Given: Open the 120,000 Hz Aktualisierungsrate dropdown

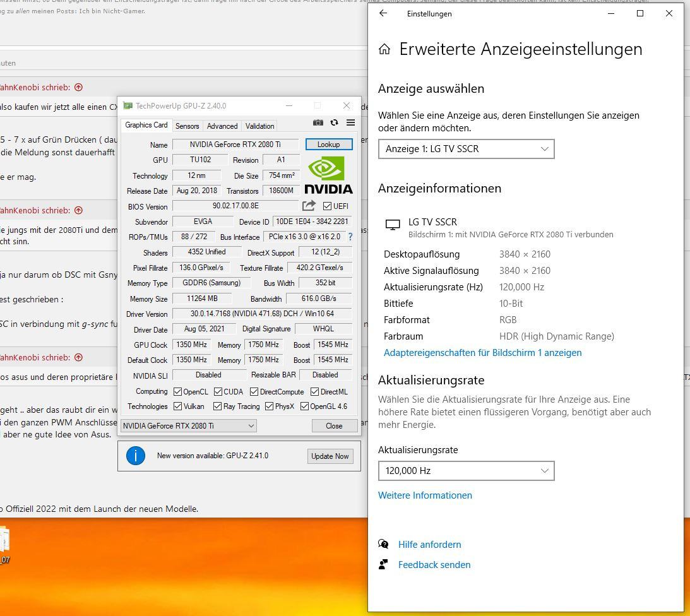Looking at the screenshot, I should click(466, 471).
